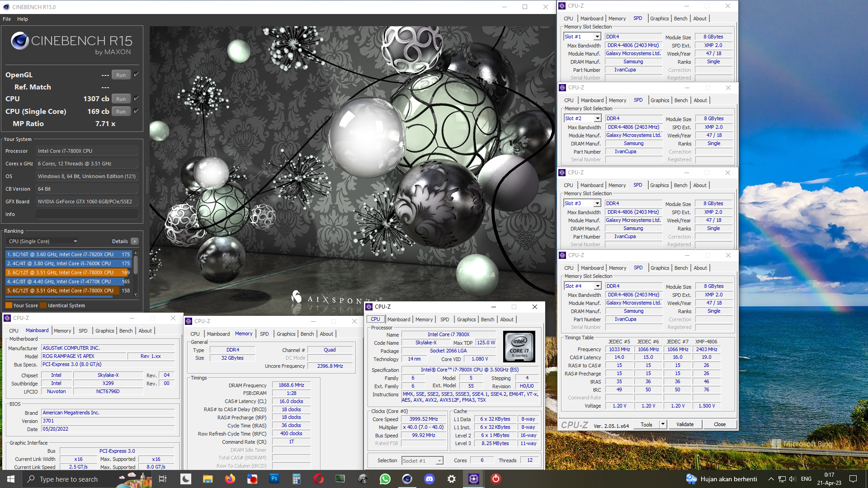Open the volume control in system tray
Image resolution: width=868 pixels, height=488 pixels.
[x=793, y=479]
